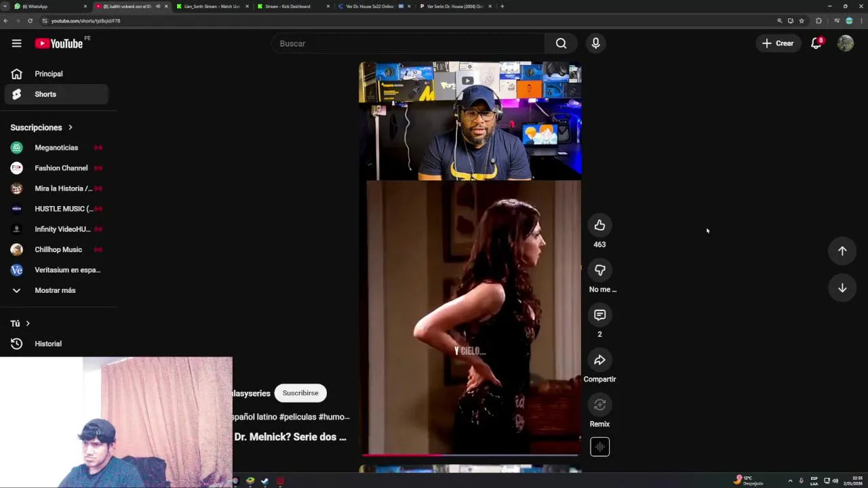The image size is (868, 488).
Task: Open weather widget showing 12°C
Action: (749, 481)
